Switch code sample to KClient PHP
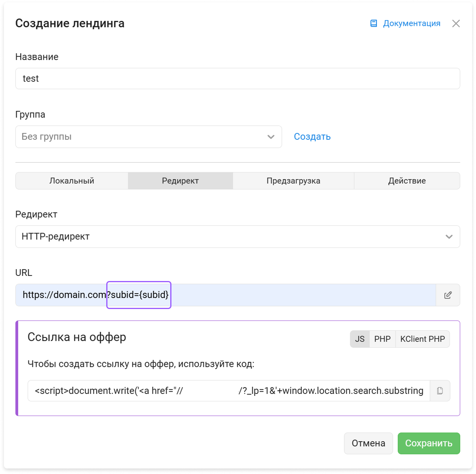 [423, 339]
